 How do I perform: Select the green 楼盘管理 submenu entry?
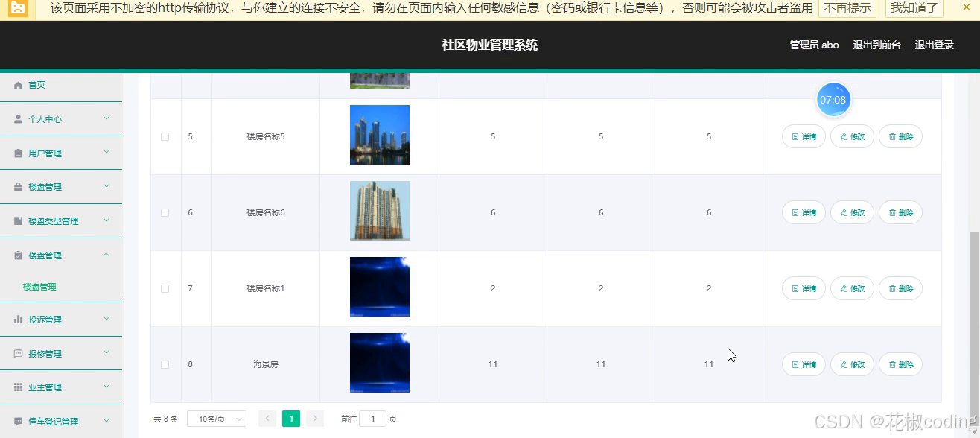pos(39,287)
